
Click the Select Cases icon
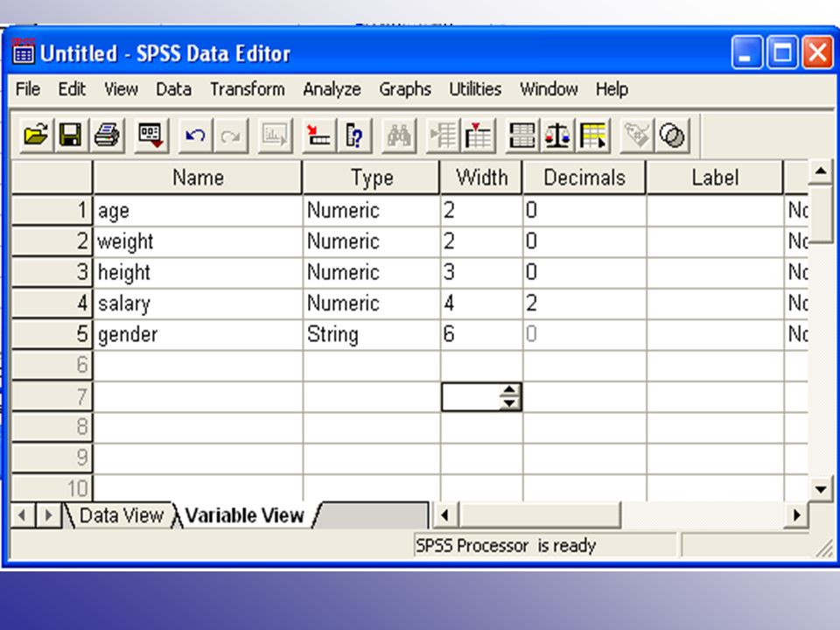point(593,135)
